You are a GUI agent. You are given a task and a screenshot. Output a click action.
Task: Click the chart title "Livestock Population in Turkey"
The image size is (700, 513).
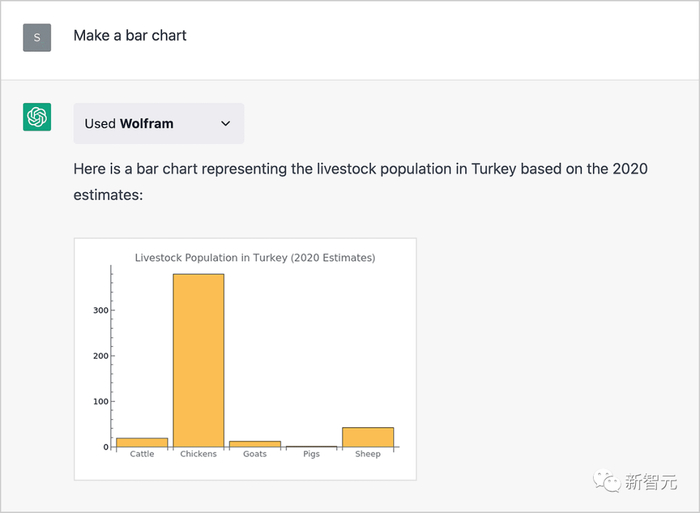[x=255, y=258]
